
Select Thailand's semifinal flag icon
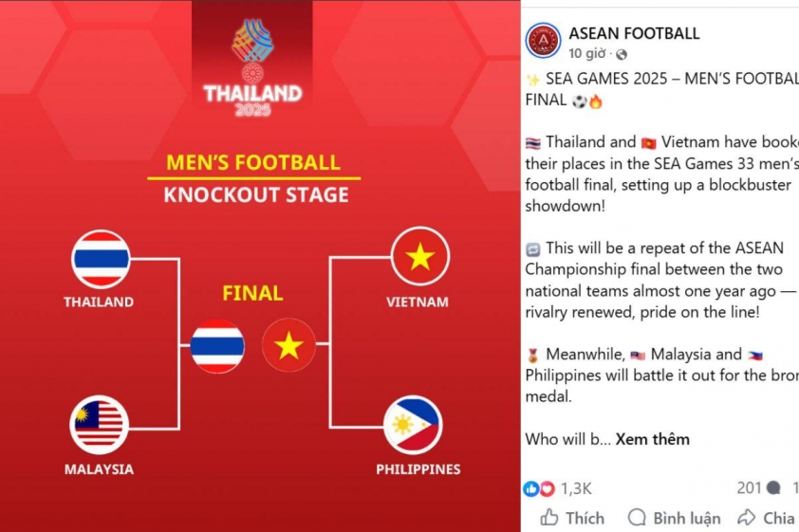pyautogui.click(x=101, y=258)
